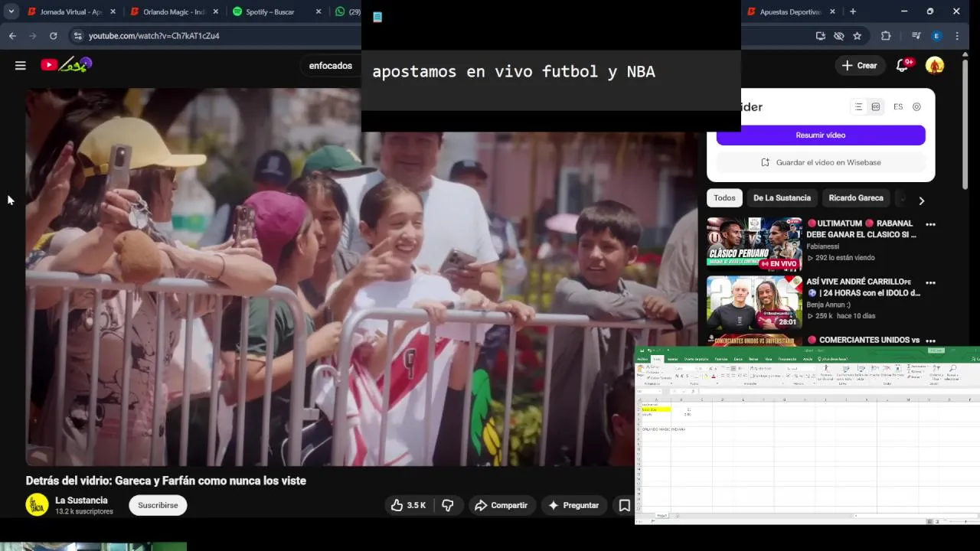Screen dimensions: 980x551
Task: Go to YouTube home via the logo
Action: click(x=66, y=65)
